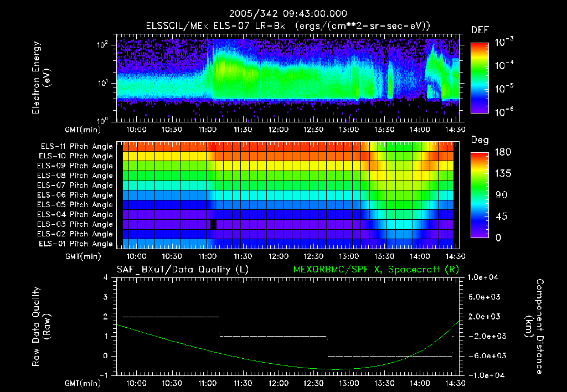The height and width of the screenshot is (392, 567).
Task: Click the 10^0 tick on electron energy axis
Action: [x=102, y=120]
